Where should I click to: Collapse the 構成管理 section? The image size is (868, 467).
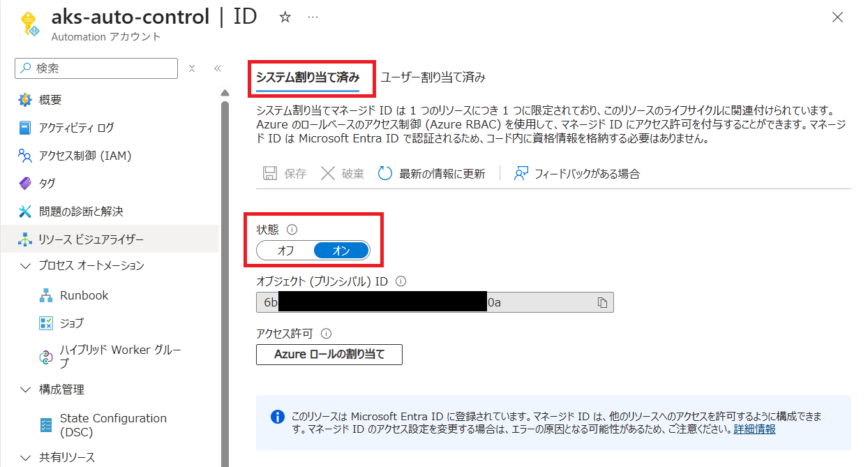[x=26, y=390]
